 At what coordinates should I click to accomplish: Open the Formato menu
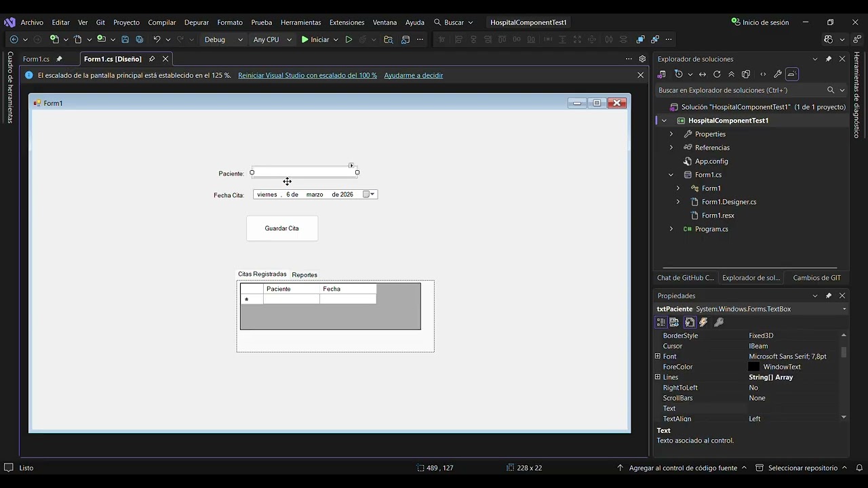pyautogui.click(x=230, y=22)
